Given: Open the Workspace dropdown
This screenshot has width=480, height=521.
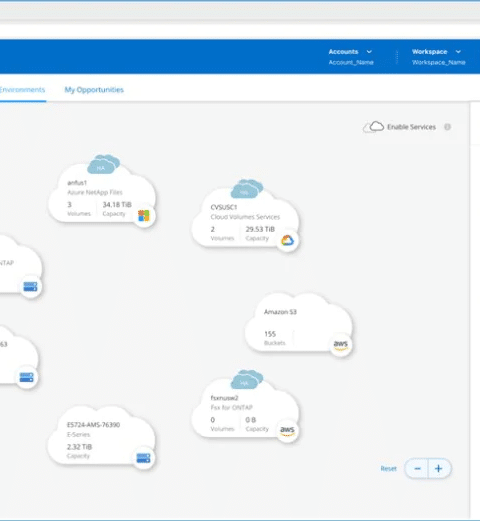Looking at the screenshot, I should [437, 52].
